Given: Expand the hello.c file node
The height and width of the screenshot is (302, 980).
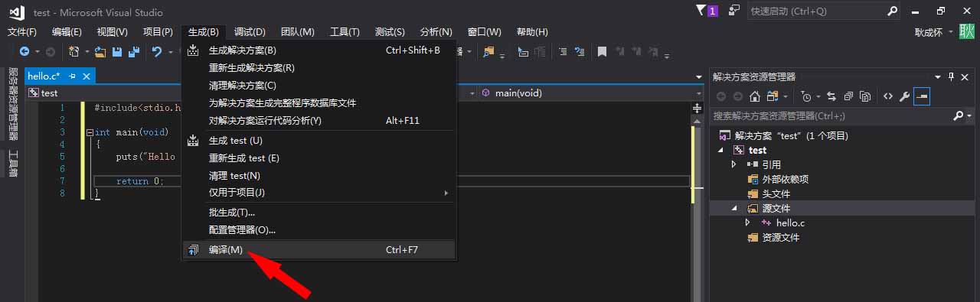Looking at the screenshot, I should tap(748, 222).
